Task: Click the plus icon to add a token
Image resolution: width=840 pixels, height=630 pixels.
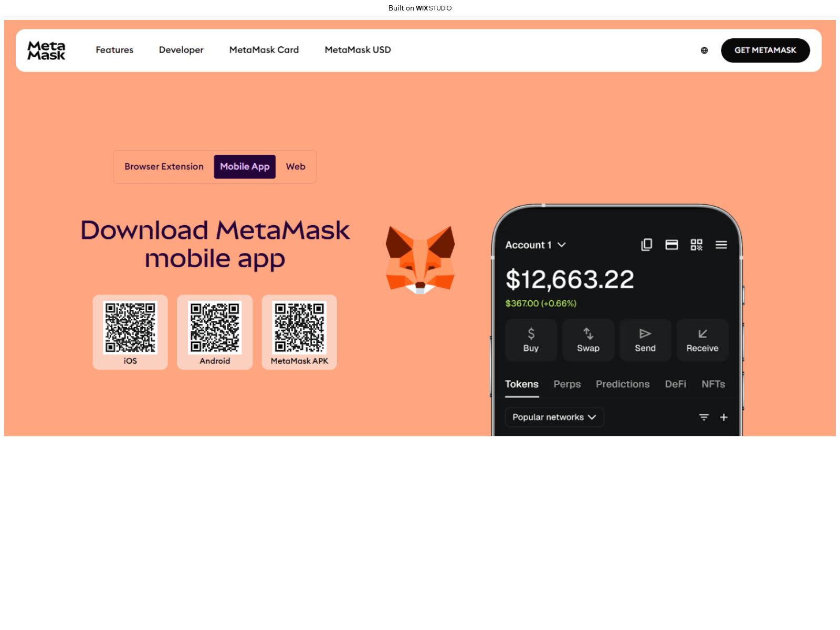Action: coord(724,417)
